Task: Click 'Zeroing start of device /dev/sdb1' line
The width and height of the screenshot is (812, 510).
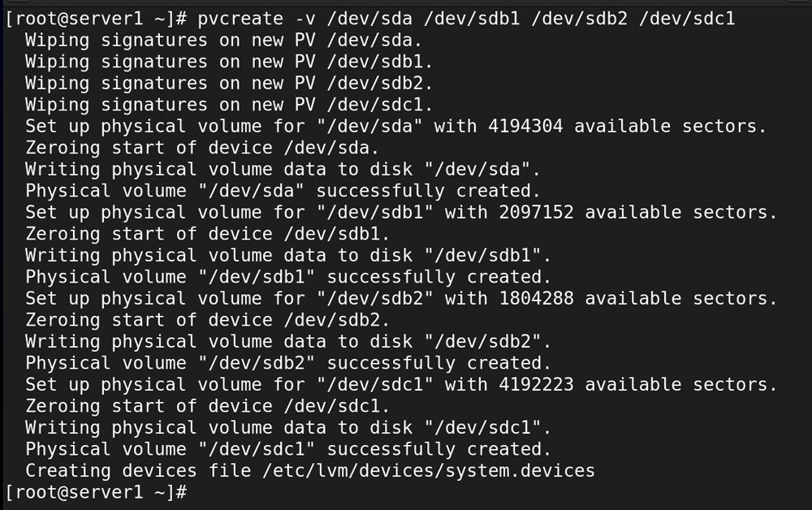Action: pyautogui.click(x=207, y=234)
